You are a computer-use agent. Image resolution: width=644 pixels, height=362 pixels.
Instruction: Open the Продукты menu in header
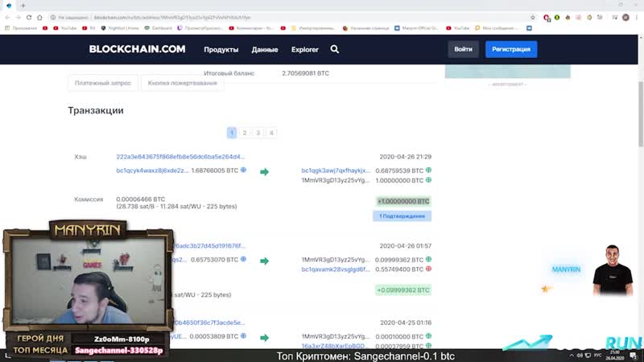click(x=221, y=50)
